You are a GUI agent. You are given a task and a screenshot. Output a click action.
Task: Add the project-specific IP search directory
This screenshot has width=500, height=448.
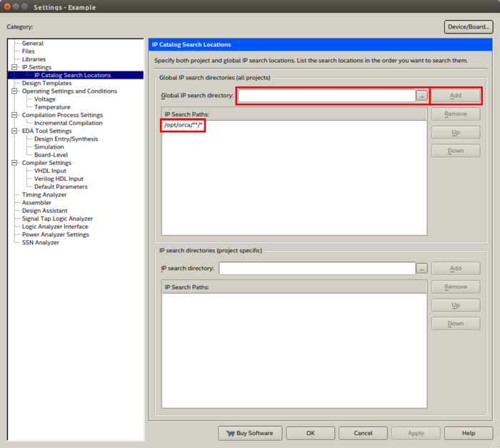click(456, 269)
